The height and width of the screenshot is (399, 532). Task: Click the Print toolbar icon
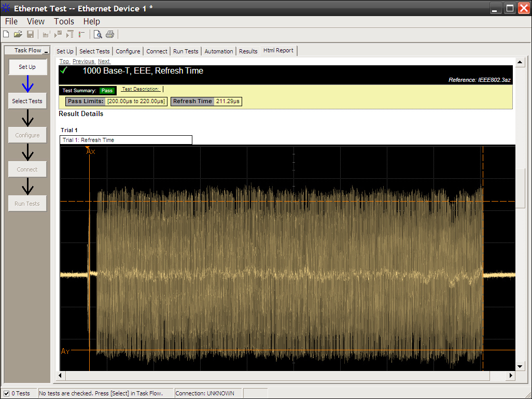(x=110, y=35)
